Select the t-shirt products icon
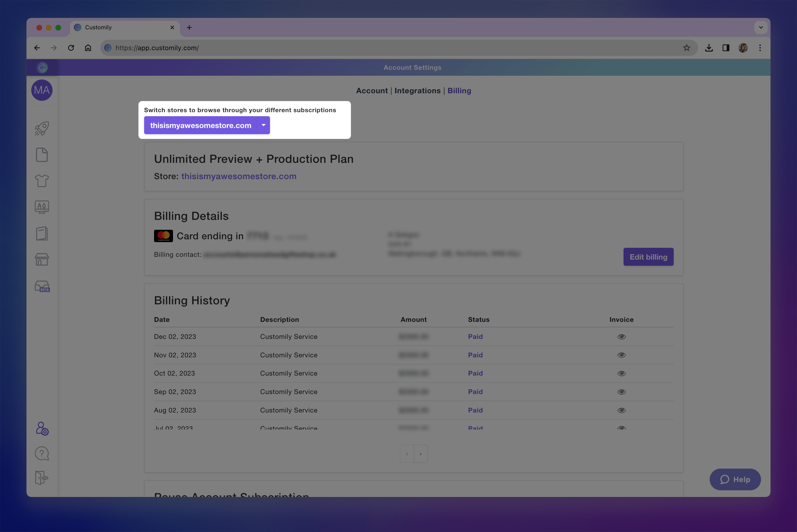797x532 pixels. click(x=42, y=181)
